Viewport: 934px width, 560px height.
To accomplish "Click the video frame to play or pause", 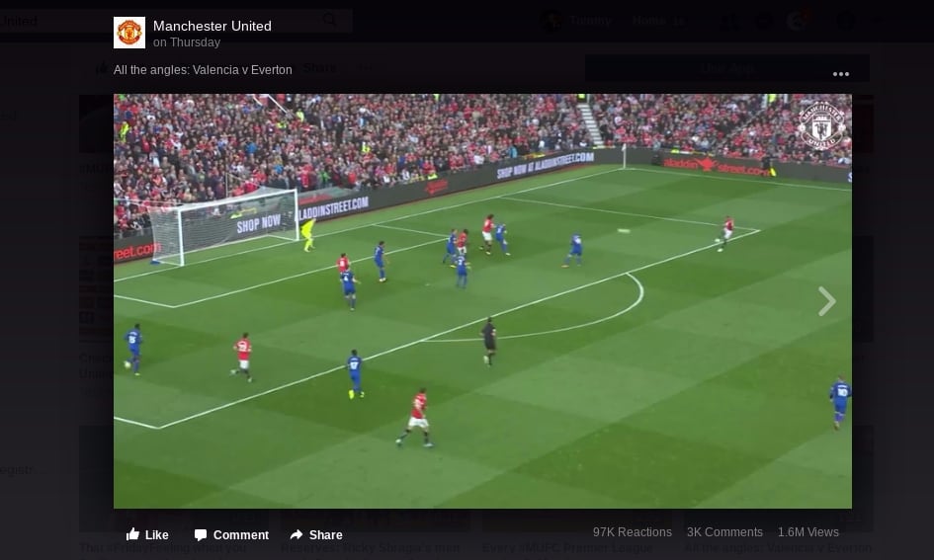I will pos(482,301).
